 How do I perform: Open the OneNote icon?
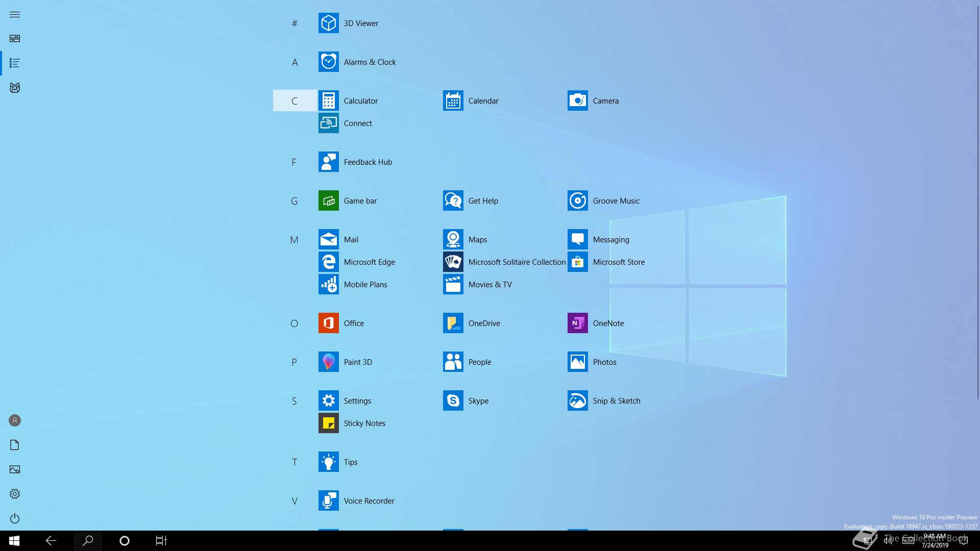tap(577, 323)
